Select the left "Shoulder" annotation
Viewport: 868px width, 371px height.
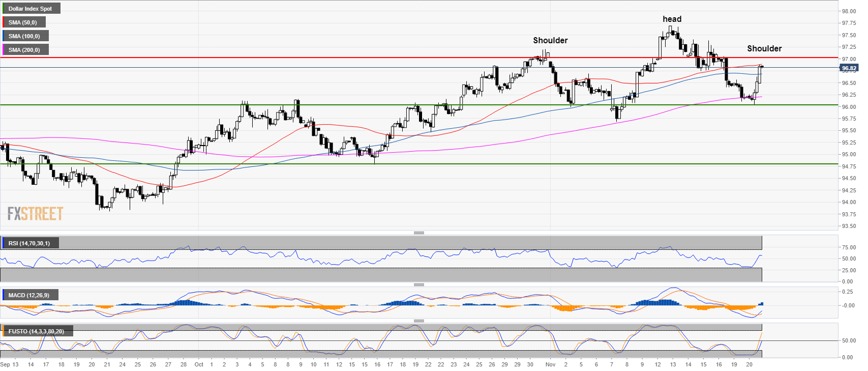click(550, 41)
